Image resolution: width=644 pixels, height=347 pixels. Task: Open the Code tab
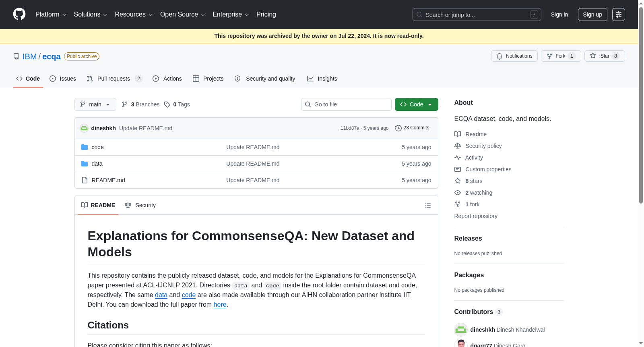pyautogui.click(x=28, y=79)
